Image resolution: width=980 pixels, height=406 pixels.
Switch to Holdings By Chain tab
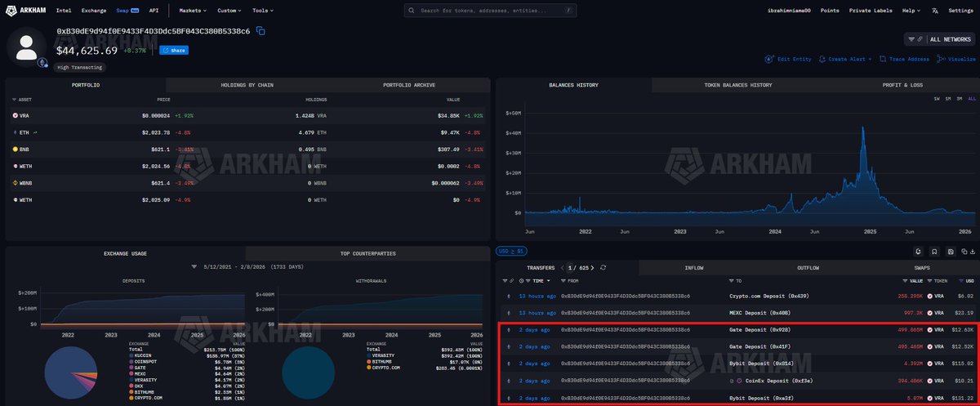(247, 85)
